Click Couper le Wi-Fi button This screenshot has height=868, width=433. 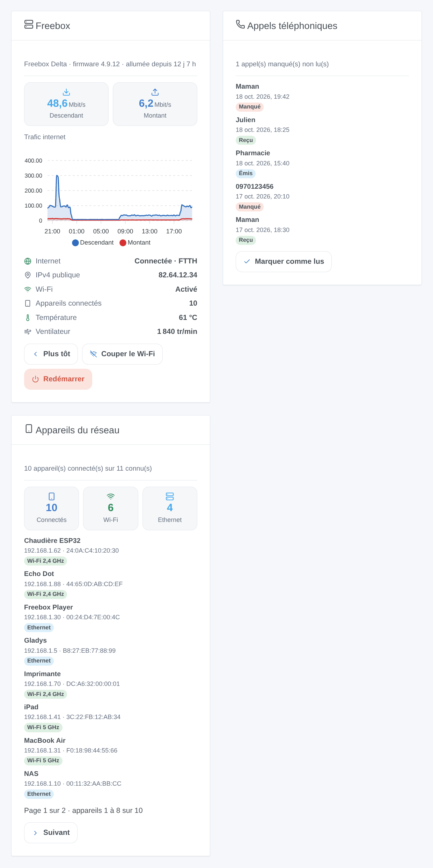click(122, 354)
